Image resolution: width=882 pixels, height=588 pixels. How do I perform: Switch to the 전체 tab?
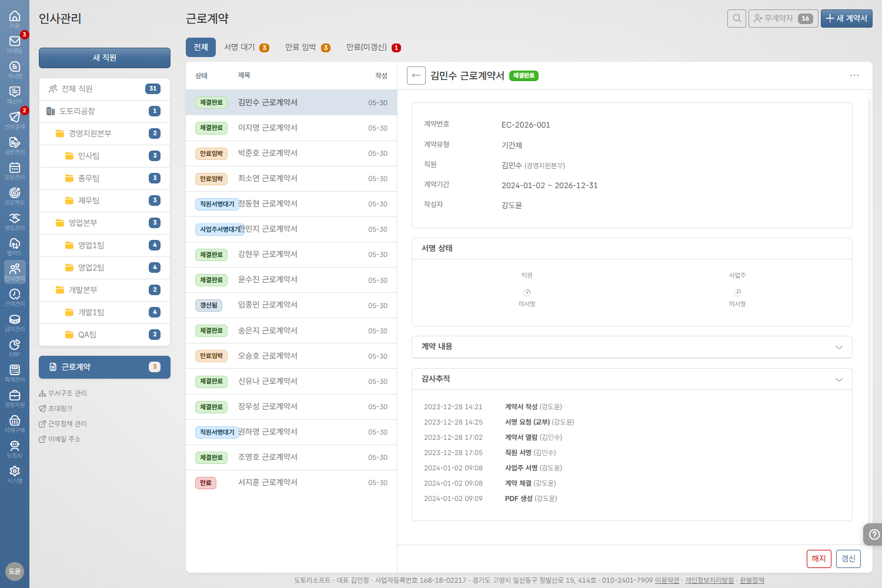coord(201,47)
